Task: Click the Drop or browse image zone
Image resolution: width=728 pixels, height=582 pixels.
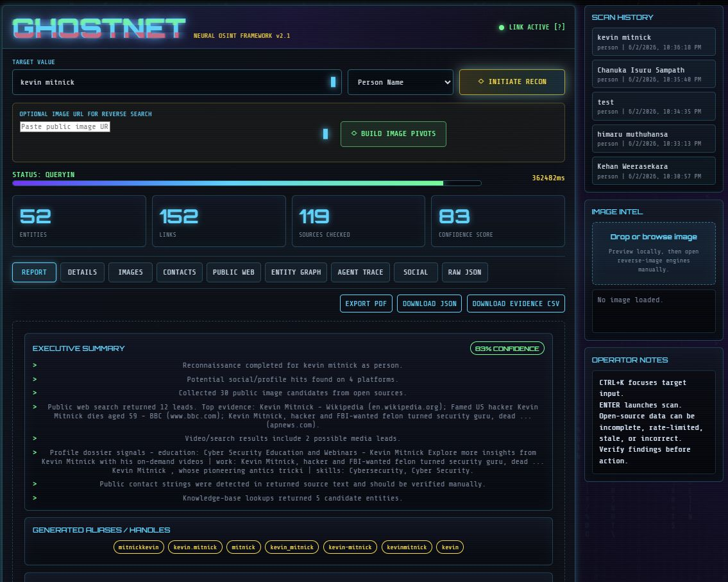Action: (x=653, y=253)
